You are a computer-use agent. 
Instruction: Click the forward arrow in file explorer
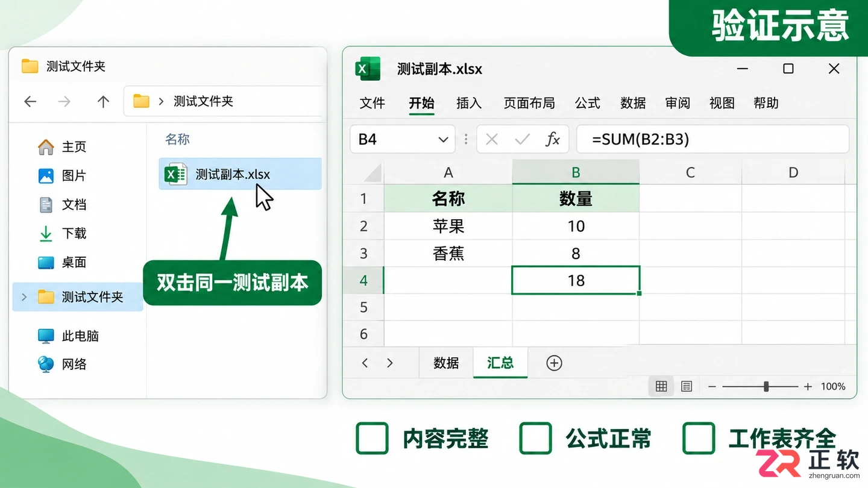click(x=64, y=101)
